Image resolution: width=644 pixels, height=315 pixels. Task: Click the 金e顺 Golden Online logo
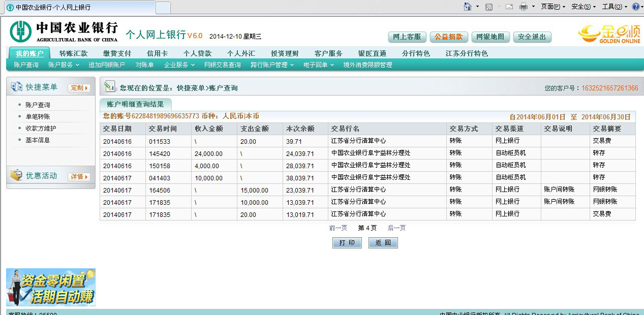click(609, 34)
